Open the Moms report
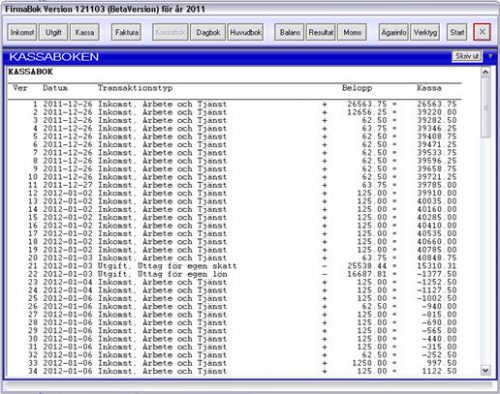The image size is (500, 394). tap(352, 33)
